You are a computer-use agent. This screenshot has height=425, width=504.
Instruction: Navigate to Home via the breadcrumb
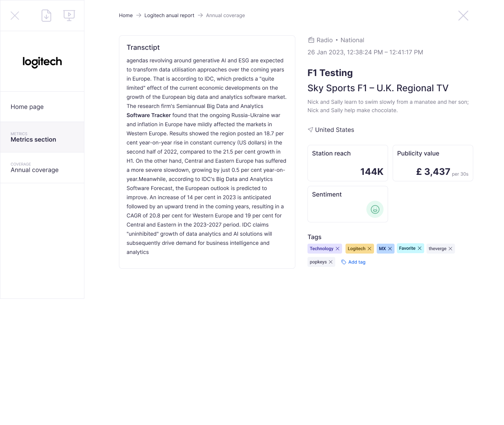click(x=126, y=15)
